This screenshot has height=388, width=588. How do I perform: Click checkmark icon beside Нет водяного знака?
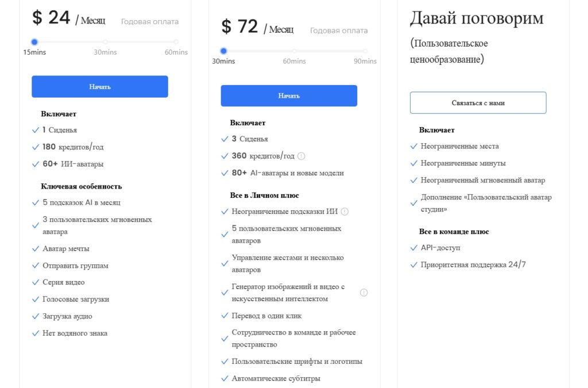point(36,333)
